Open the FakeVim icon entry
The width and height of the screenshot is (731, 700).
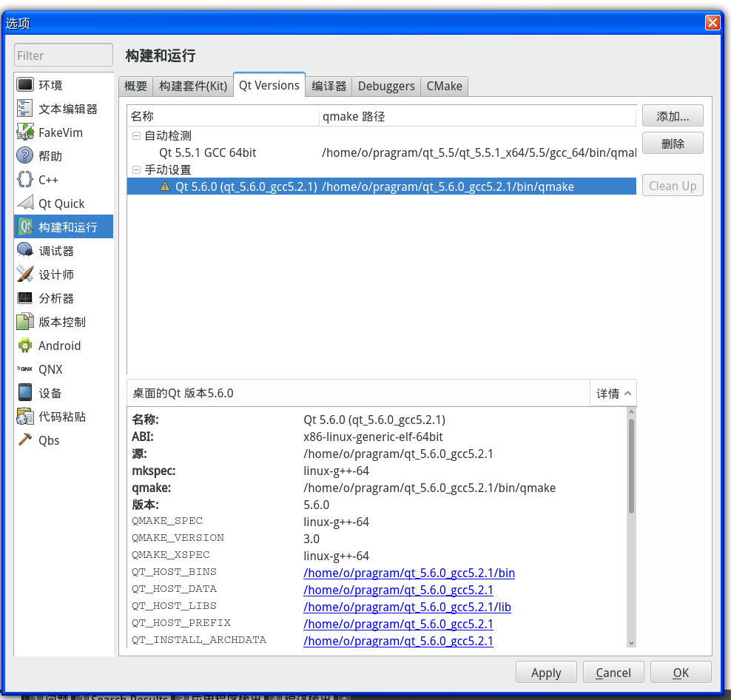(x=25, y=132)
